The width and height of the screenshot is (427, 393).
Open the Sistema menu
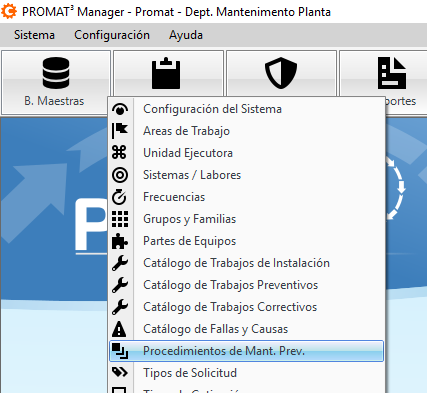click(x=34, y=35)
